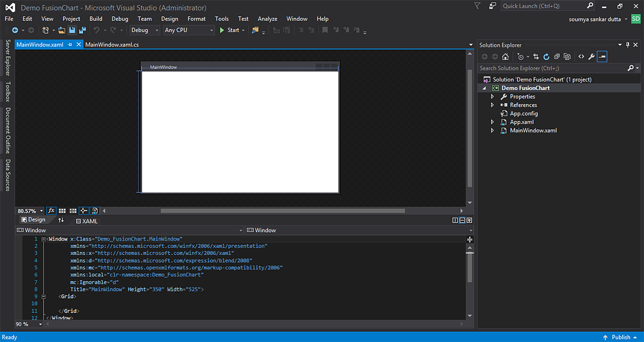Open the Debug configuration dropdown

tap(145, 31)
